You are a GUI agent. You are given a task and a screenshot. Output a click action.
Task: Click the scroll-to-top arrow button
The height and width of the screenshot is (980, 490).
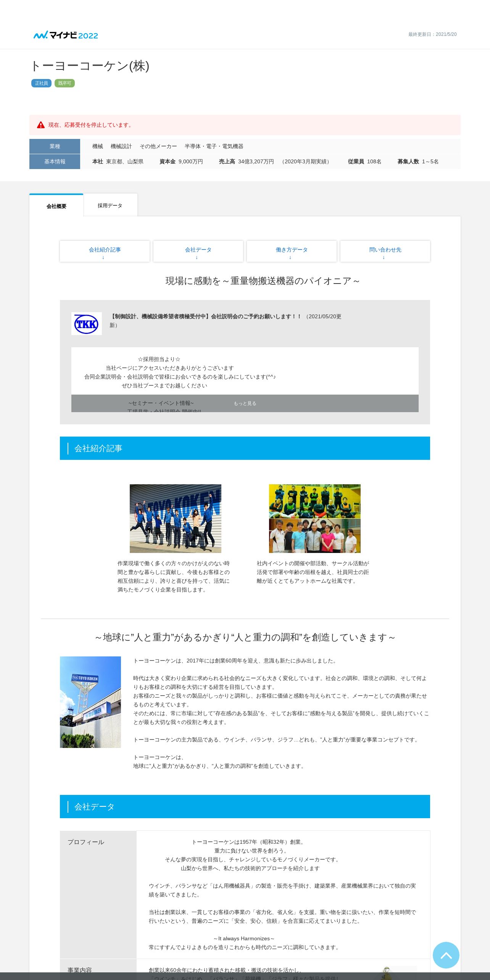point(446,955)
